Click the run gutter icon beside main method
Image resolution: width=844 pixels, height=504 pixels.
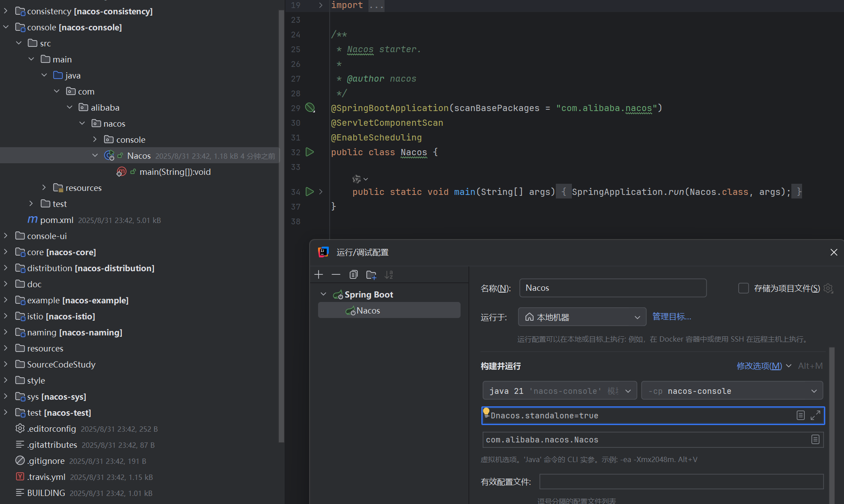click(310, 192)
